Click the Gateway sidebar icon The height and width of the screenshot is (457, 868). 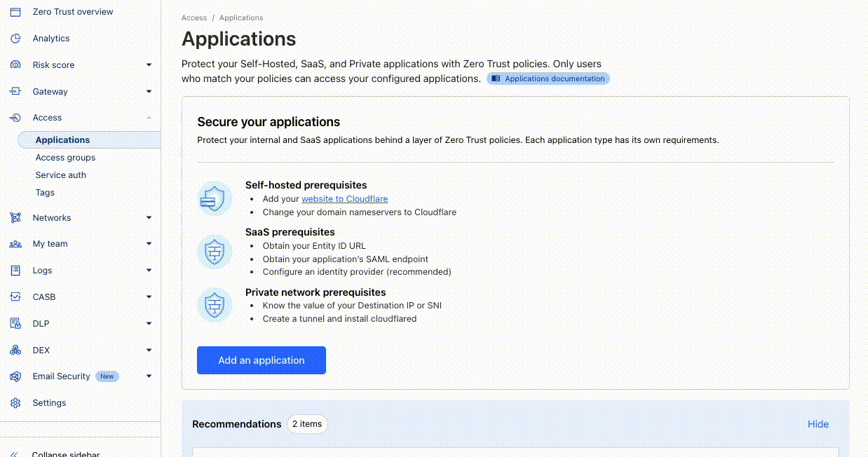coord(15,92)
